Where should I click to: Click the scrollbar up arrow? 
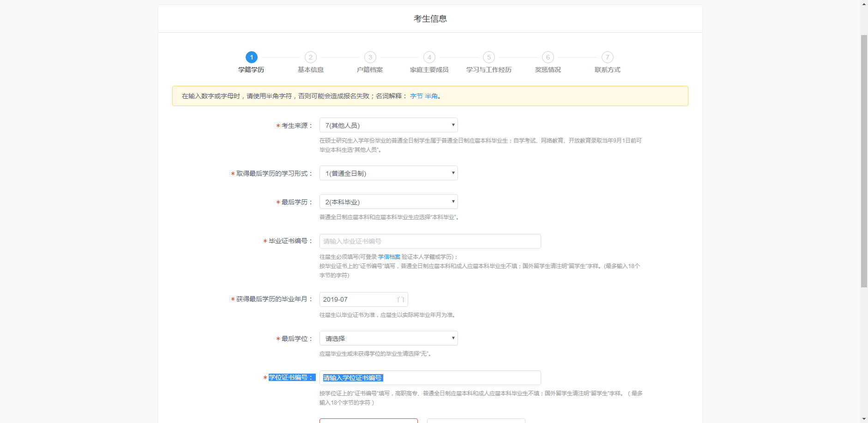pos(864,4)
